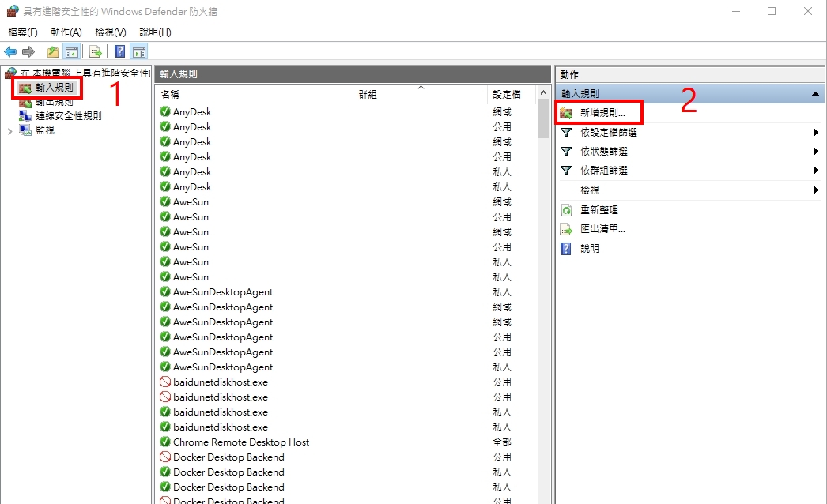This screenshot has height=504, width=827.
Task: Click 匯出清單... in the Actions pane
Action: (x=602, y=229)
